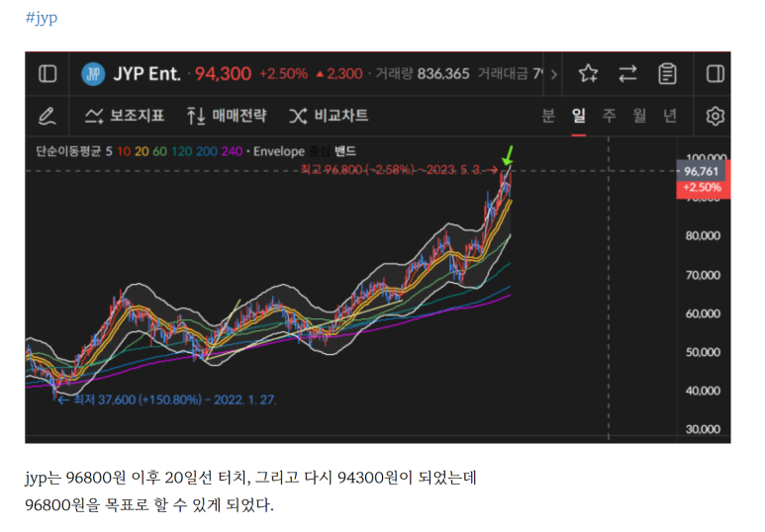The image size is (765, 532).
Task: Click the 40,000 price axis label
Action: [x=703, y=391]
